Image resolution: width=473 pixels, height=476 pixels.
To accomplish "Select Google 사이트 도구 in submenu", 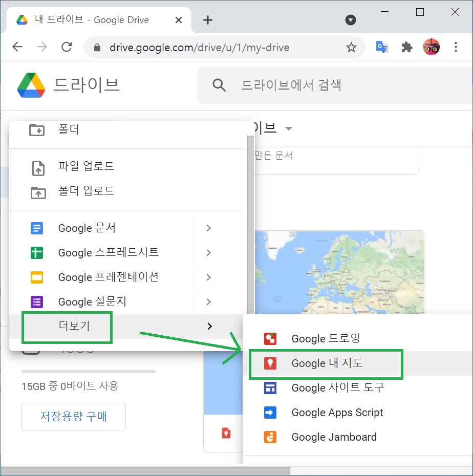I will pos(358,388).
